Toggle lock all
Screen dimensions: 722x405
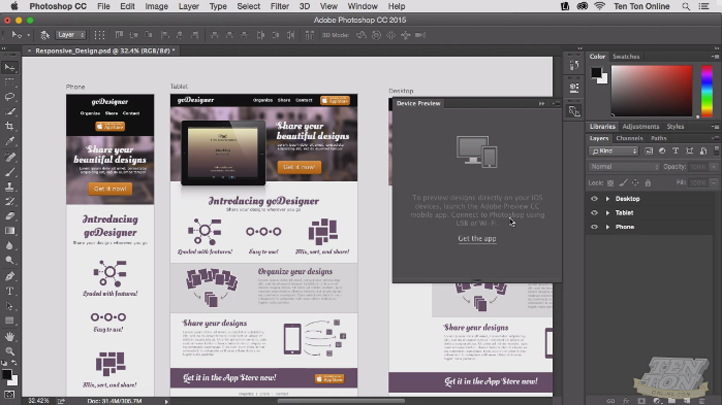648,183
